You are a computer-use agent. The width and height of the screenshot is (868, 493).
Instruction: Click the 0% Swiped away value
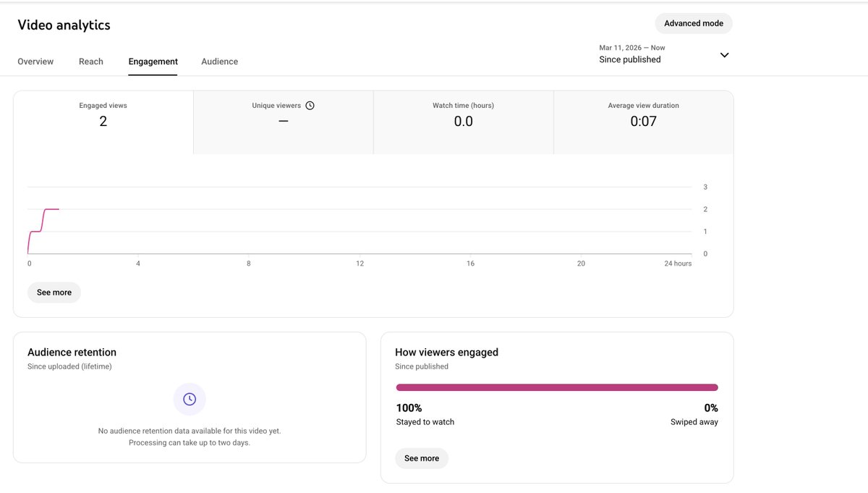click(711, 408)
